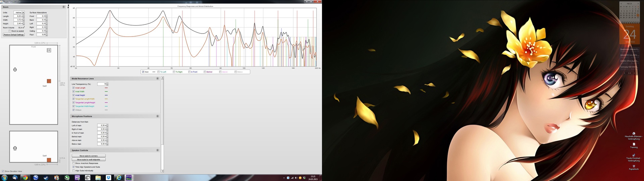
Task: Select the speaker 4 icon in plan view
Action: click(x=49, y=50)
